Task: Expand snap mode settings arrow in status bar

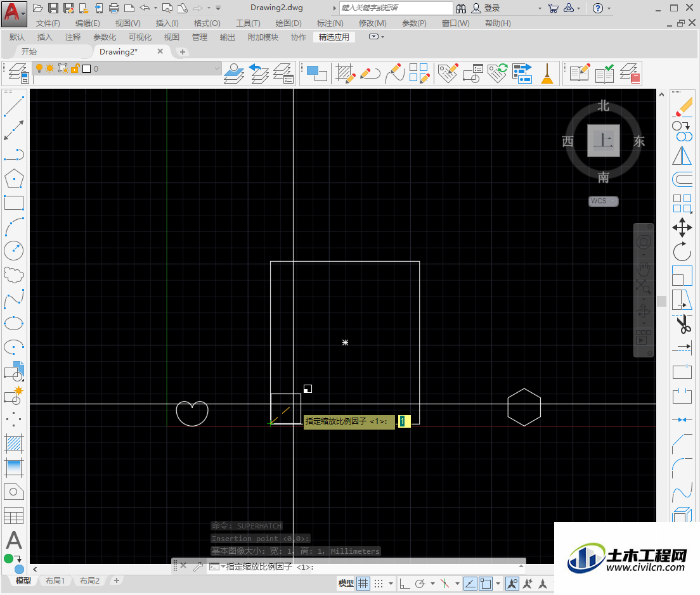Action: (x=391, y=584)
